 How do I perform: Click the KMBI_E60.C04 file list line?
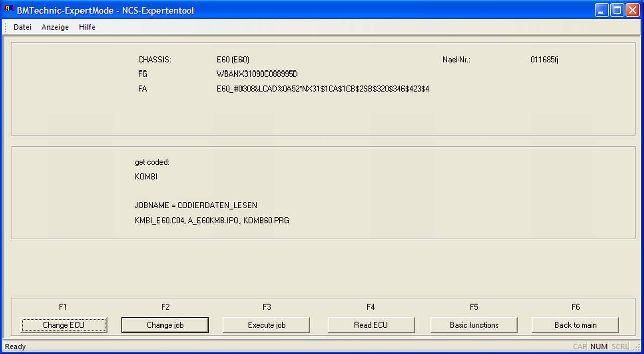click(x=212, y=220)
